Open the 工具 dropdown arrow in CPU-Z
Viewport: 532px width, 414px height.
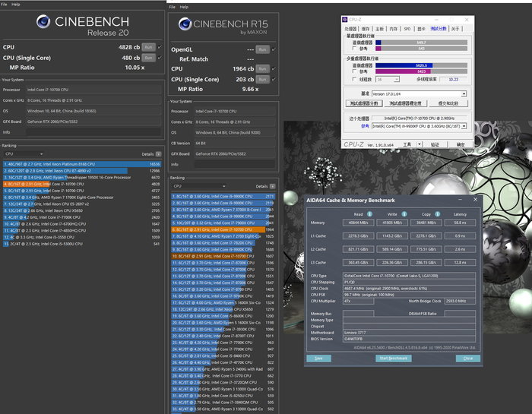click(x=420, y=144)
